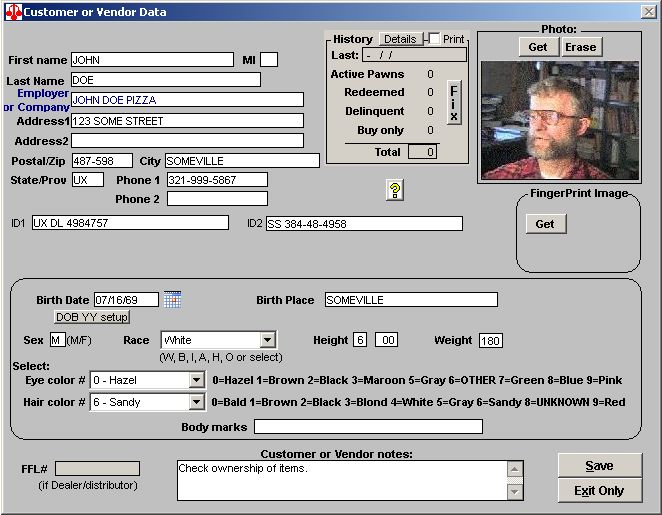Image resolution: width=662 pixels, height=515 pixels.
Task: Expand the Race dropdown list
Action: pos(267,340)
